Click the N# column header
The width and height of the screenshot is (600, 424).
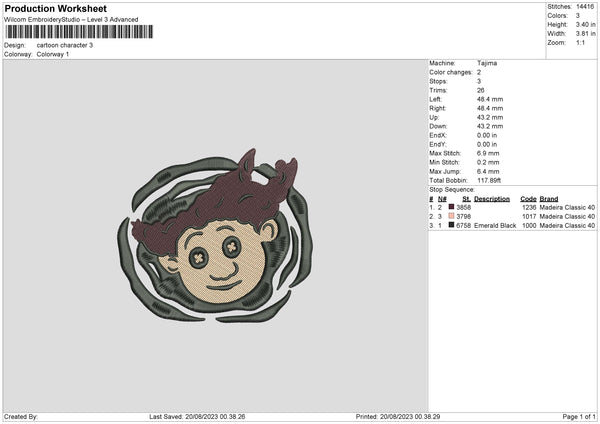[x=442, y=199]
